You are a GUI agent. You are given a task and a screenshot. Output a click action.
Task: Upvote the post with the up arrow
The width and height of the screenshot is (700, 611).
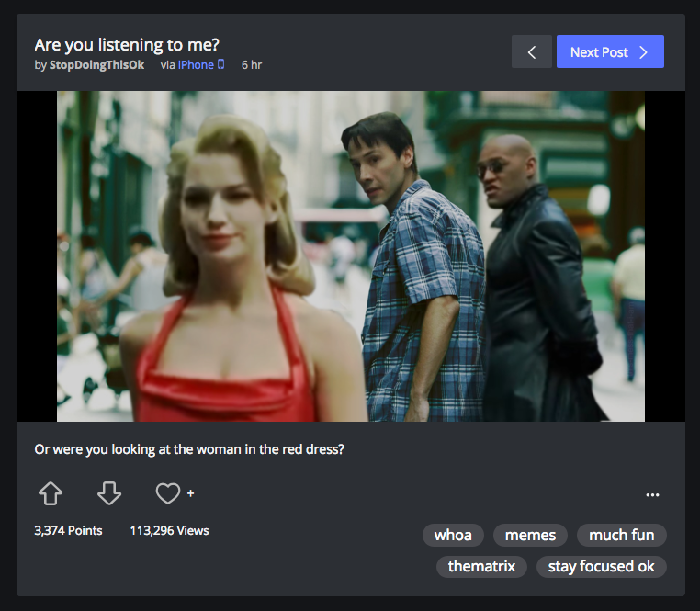[51, 493]
